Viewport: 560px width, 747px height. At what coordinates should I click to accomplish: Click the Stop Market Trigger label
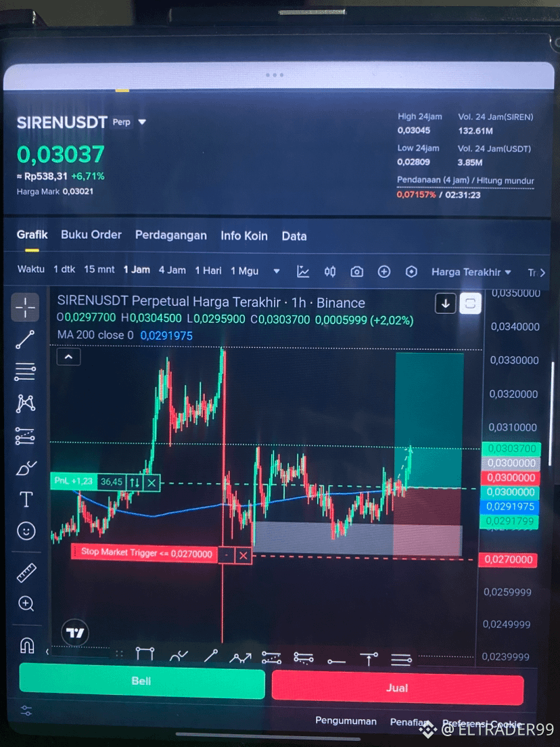[x=145, y=553]
